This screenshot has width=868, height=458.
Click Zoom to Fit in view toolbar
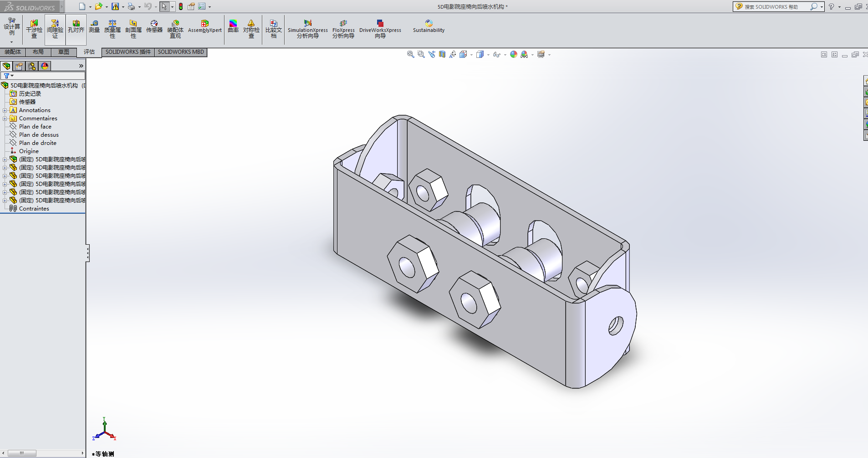[410, 54]
